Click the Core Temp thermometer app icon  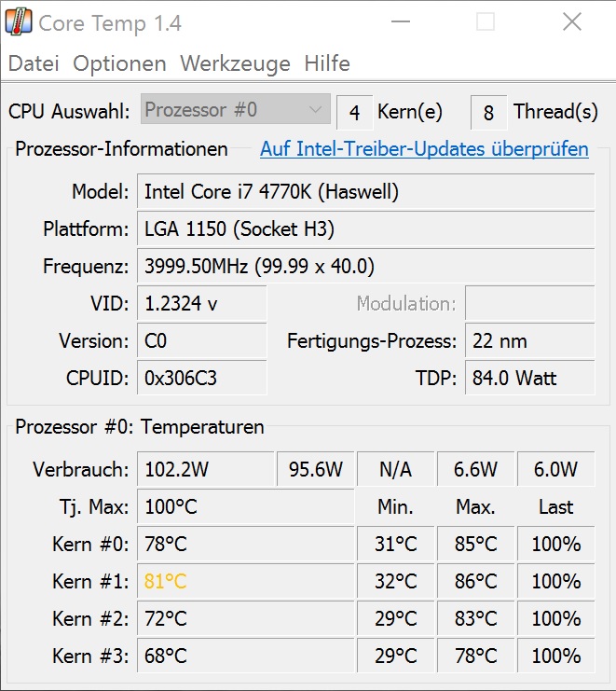(x=19, y=22)
